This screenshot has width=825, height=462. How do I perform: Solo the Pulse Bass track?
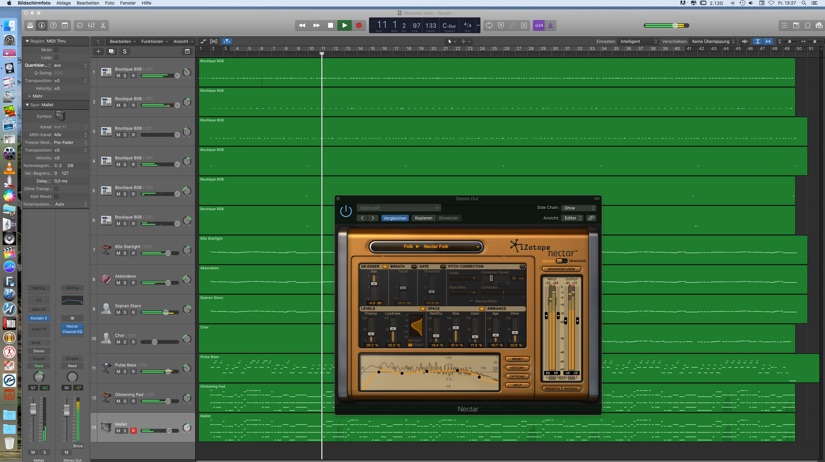point(125,371)
